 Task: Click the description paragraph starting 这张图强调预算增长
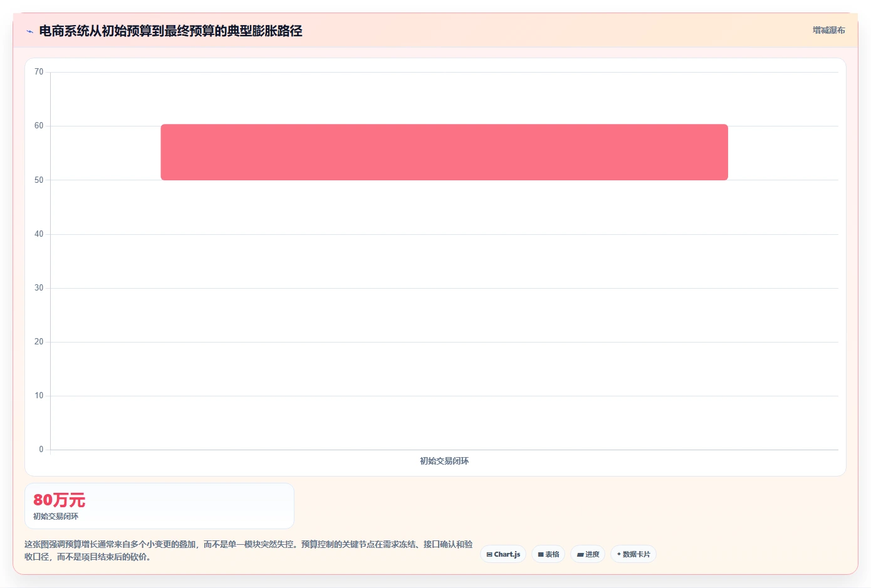[249, 550]
